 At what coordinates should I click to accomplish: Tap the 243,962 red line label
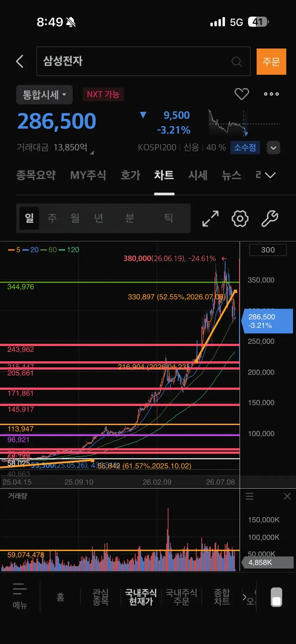[x=21, y=349]
